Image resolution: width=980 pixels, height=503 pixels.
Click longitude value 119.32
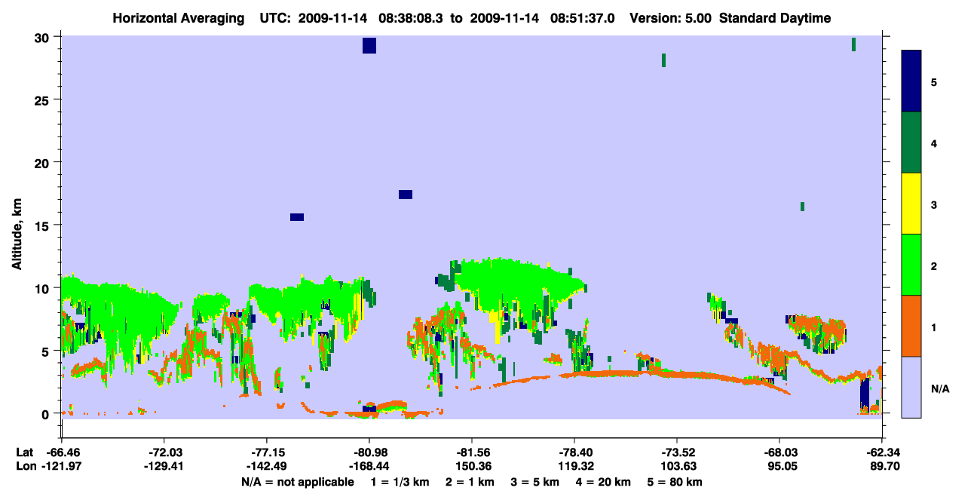[x=574, y=467]
